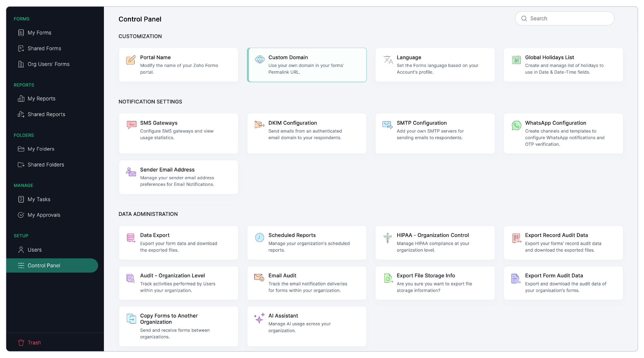Click the SMS Gateways chat icon
The height and width of the screenshot is (358, 644).
click(x=131, y=125)
